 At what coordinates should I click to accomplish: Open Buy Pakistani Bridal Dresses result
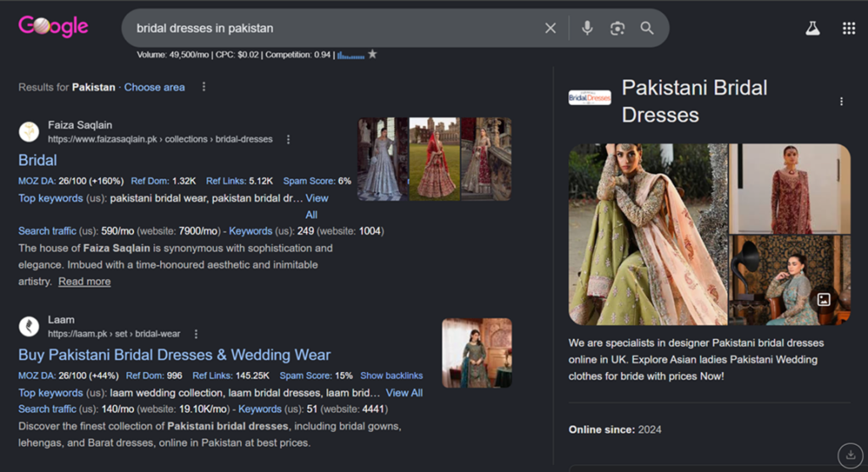[x=175, y=355]
